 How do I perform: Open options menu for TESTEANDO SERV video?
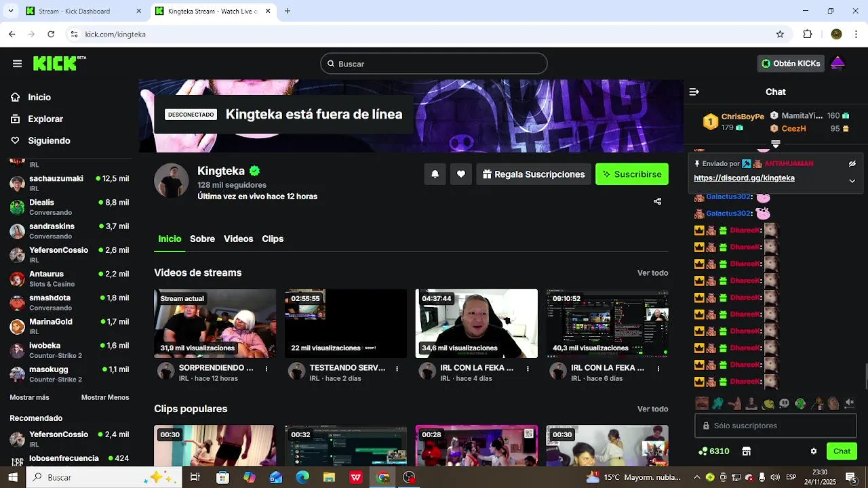click(x=397, y=369)
